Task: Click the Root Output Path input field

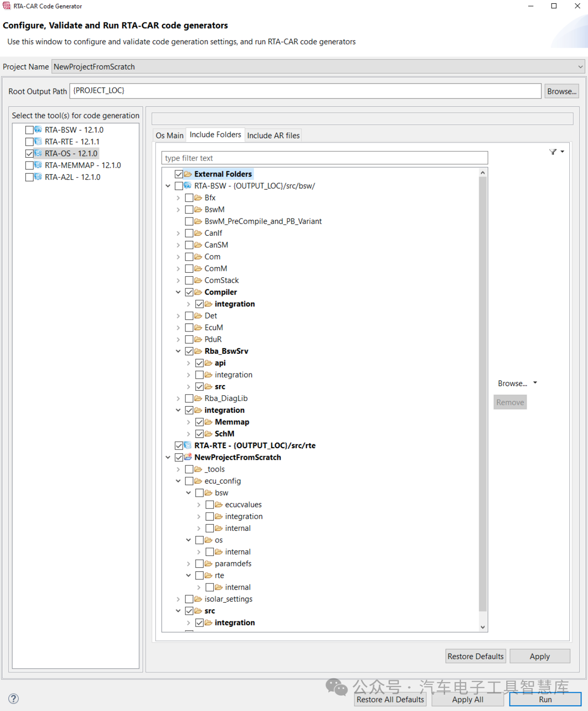Action: tap(305, 91)
